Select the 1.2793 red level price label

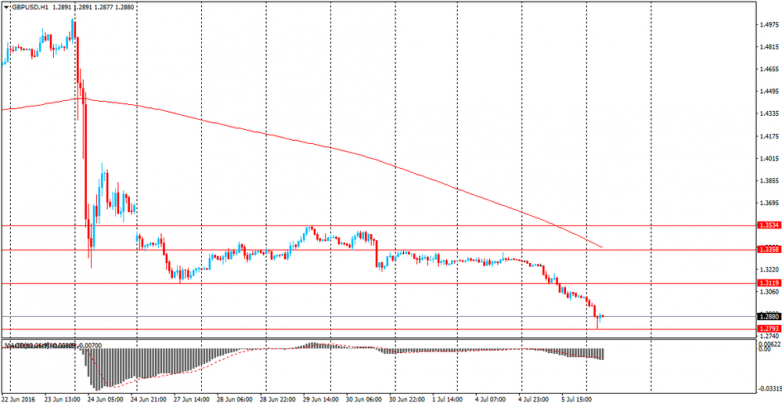point(768,329)
